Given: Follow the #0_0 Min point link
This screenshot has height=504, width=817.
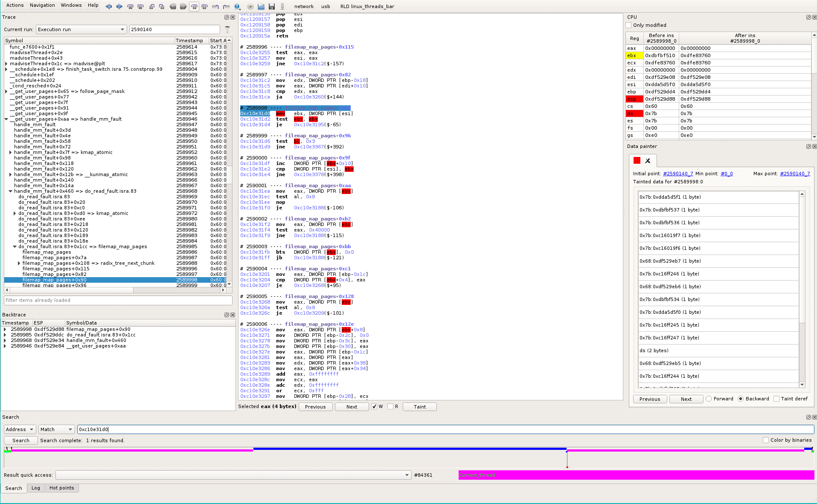Looking at the screenshot, I should pos(727,174).
